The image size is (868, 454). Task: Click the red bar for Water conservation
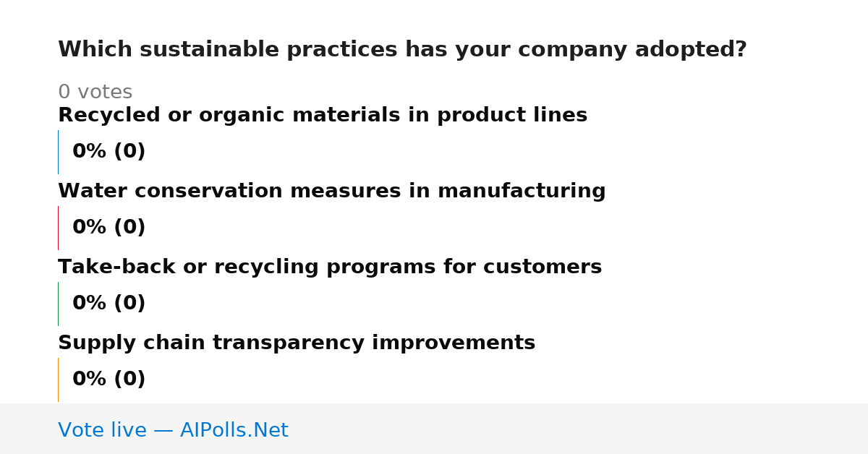[58, 228]
